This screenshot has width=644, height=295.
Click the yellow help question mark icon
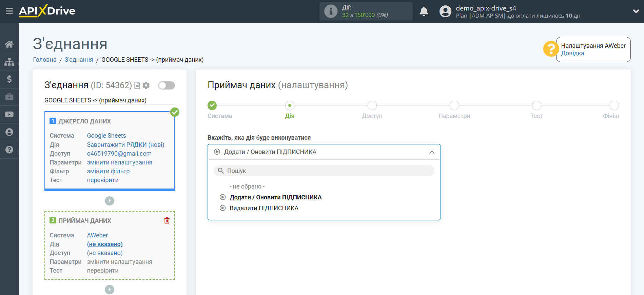coord(551,49)
